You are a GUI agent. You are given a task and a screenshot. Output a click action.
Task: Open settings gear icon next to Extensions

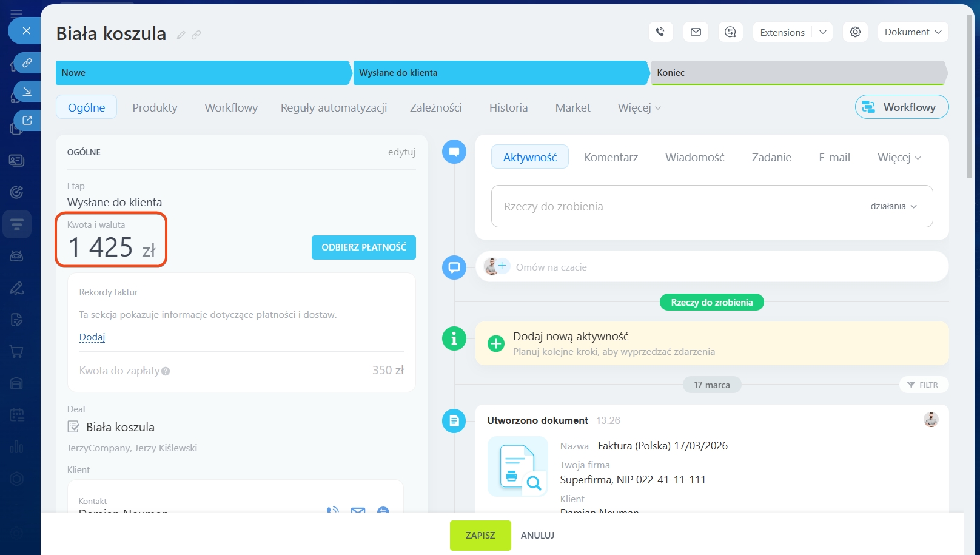[855, 32]
